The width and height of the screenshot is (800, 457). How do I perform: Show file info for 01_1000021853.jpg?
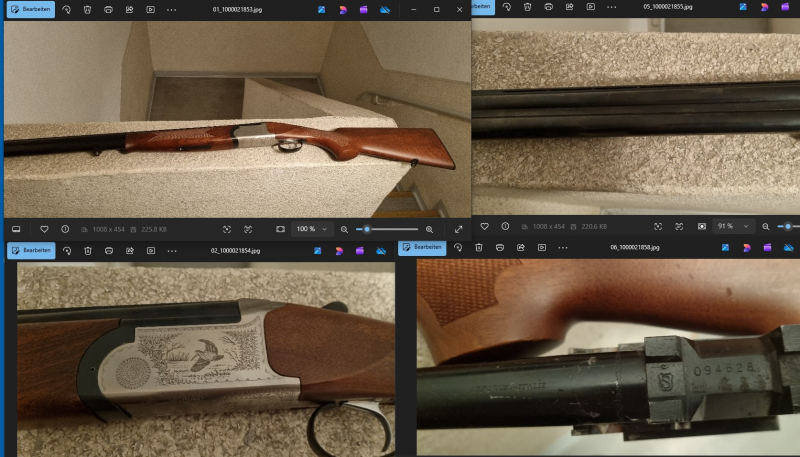pos(65,229)
